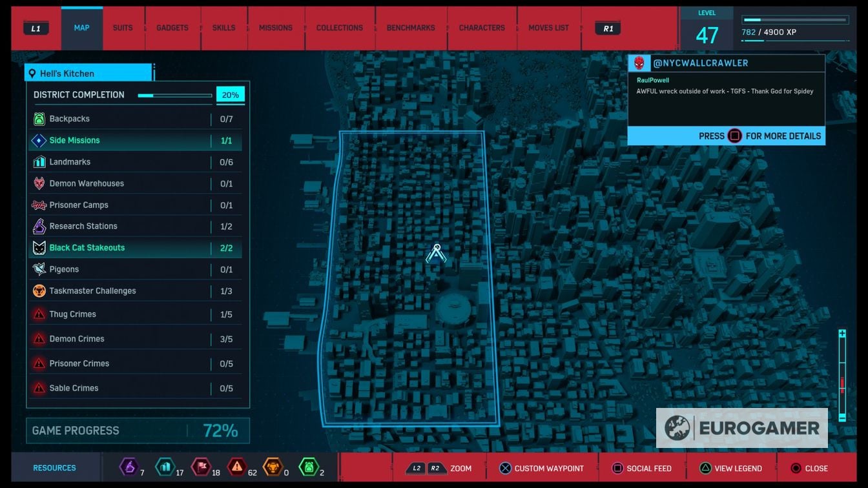
Task: Switch to the Gadgets tab
Action: pos(172,28)
